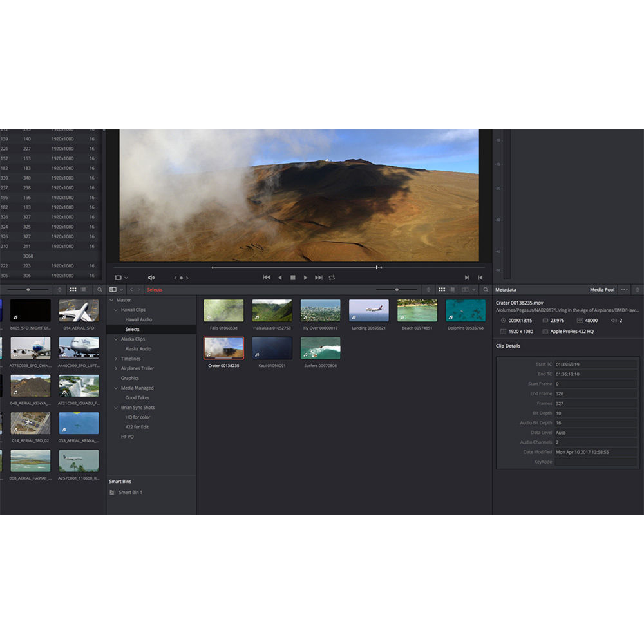The height and width of the screenshot is (644, 644).
Task: Adjust the thumbnail size slider
Action: pyautogui.click(x=397, y=289)
